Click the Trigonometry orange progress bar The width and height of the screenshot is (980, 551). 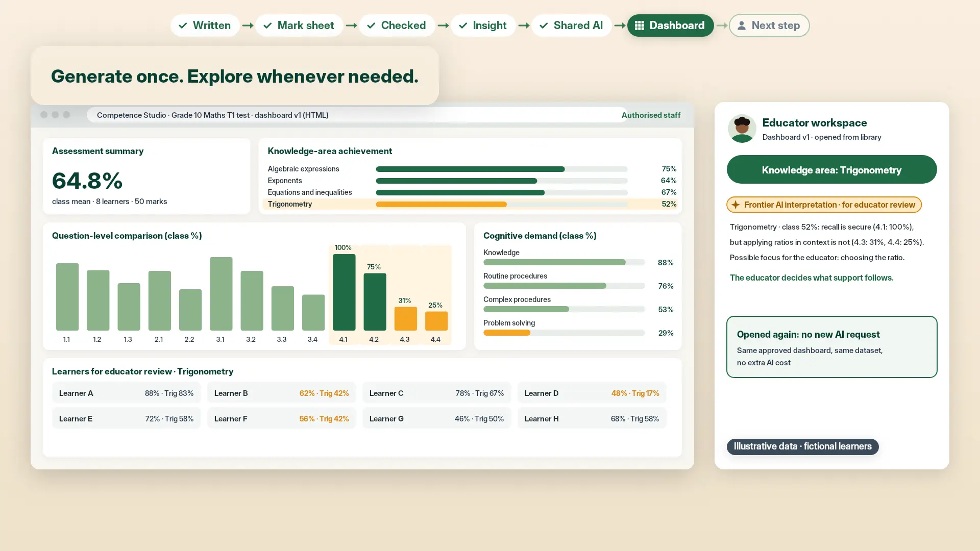coord(441,204)
